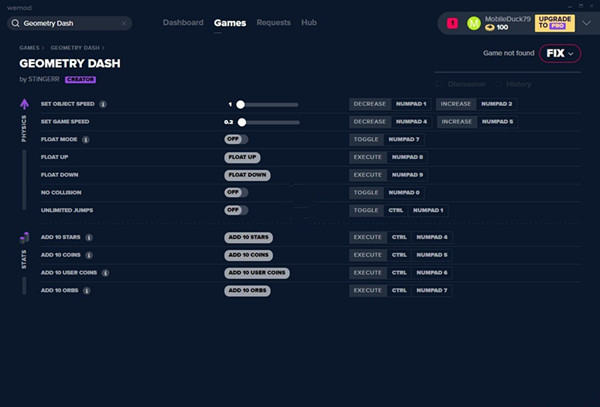Open the Dashboard tab
Screen dimensions: 600x407
[183, 23]
